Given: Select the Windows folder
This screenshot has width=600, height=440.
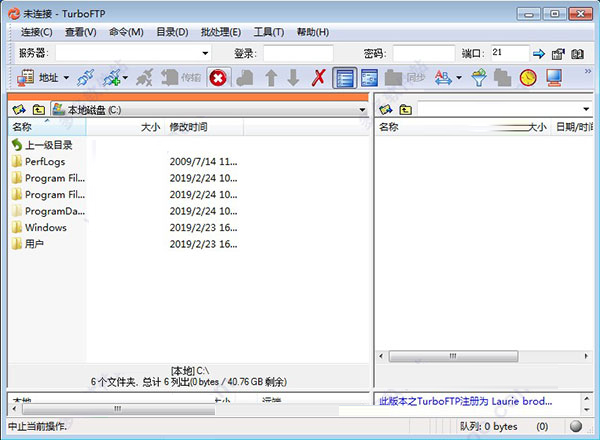Looking at the screenshot, I should pos(39,227).
